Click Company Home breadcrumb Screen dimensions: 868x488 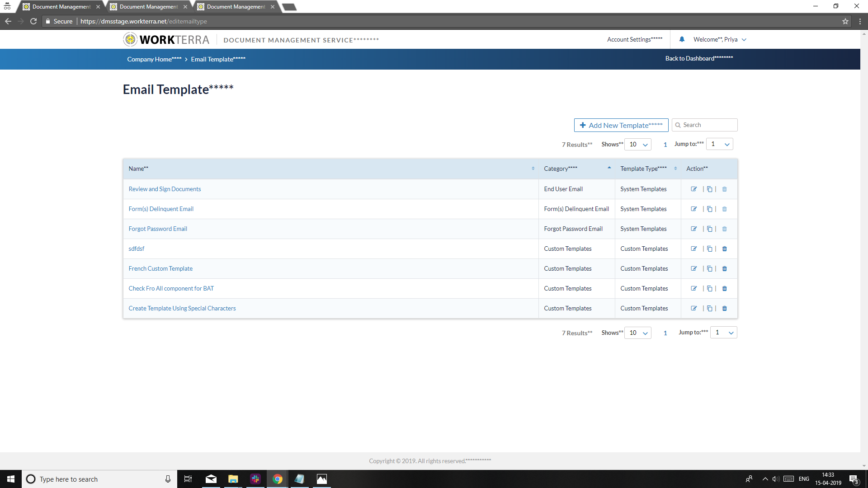pyautogui.click(x=154, y=59)
